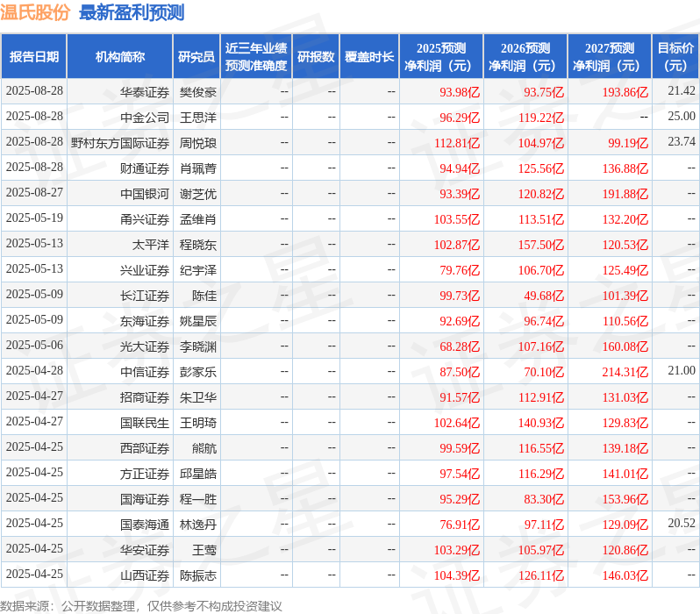Click the 研报数 column header
This screenshot has height=614, width=700.
pos(316,57)
